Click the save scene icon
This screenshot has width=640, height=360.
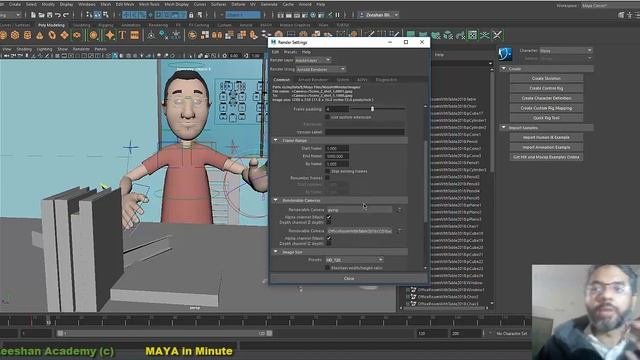(x=50, y=15)
